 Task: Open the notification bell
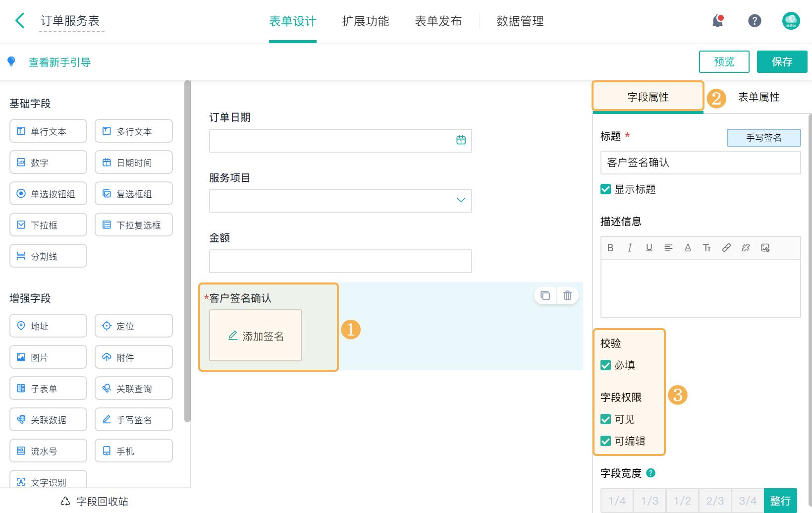[x=716, y=21]
